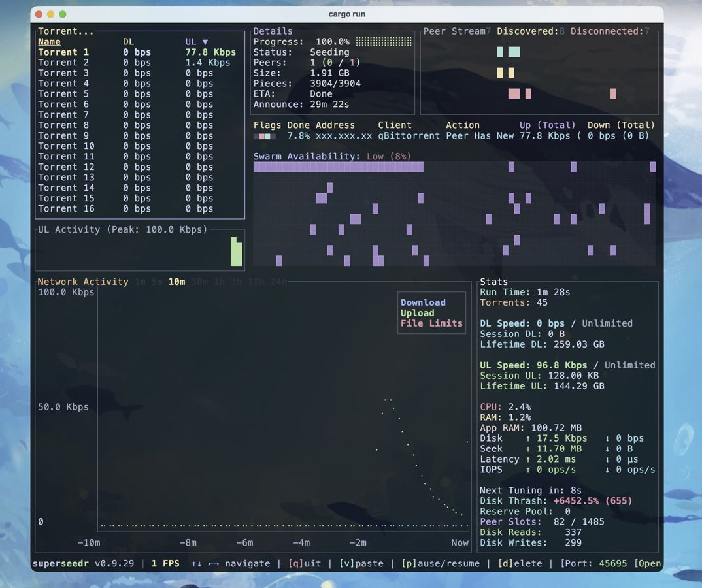The image size is (702, 588).
Task: Click the Seeding status value
Action: click(329, 52)
